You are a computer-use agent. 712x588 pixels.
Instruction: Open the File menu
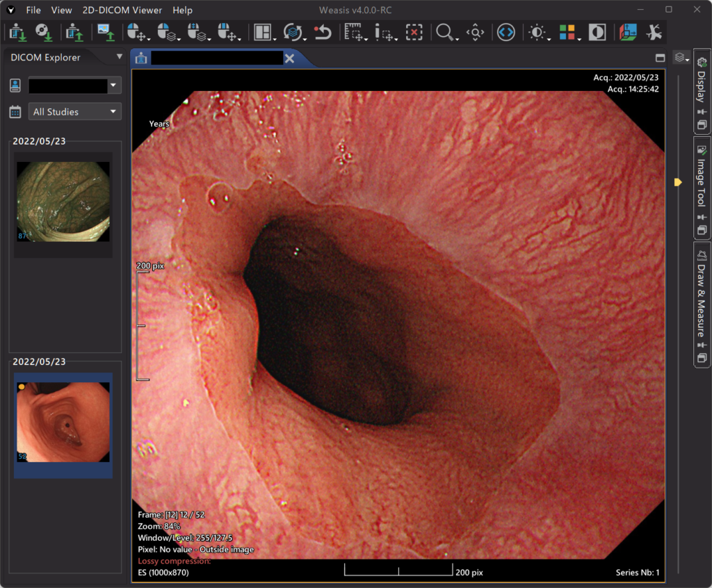click(x=33, y=10)
